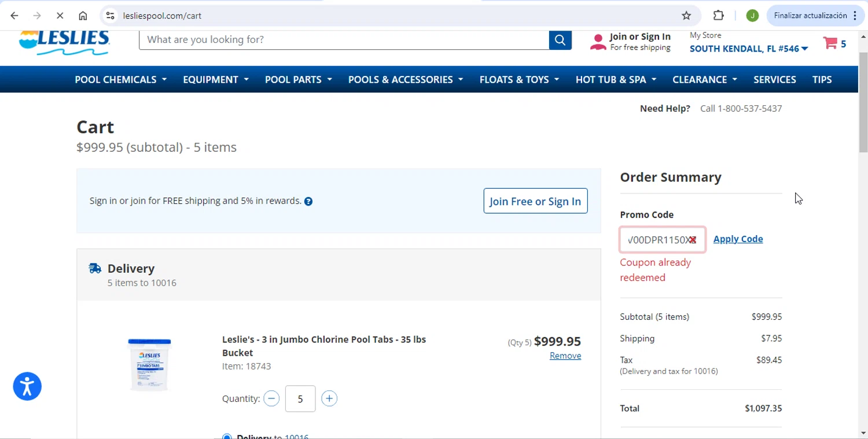Image resolution: width=868 pixels, height=439 pixels.
Task: Click the Join Free or Sign In button
Action: (535, 201)
